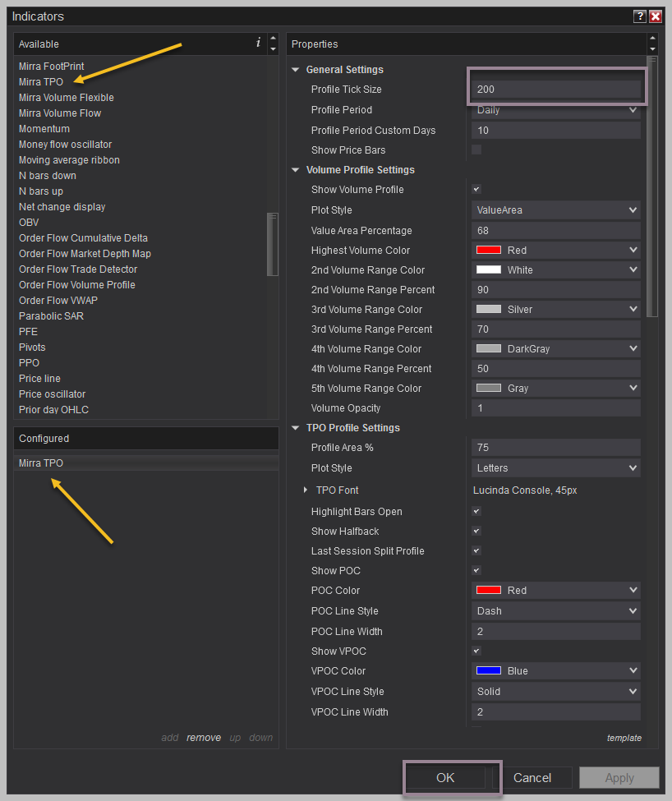This screenshot has height=801, width=672.
Task: Disable the Show Halfback checkbox
Action: 476,532
